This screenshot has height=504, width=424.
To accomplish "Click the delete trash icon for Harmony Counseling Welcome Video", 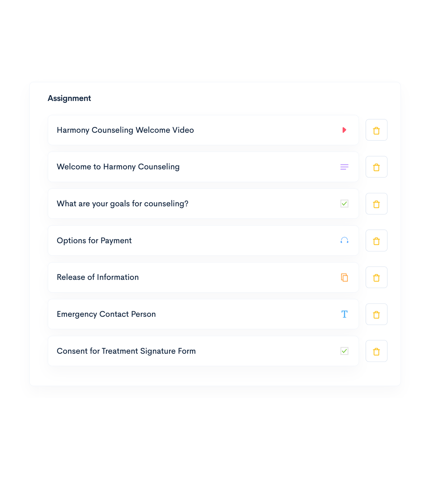I will click(376, 130).
